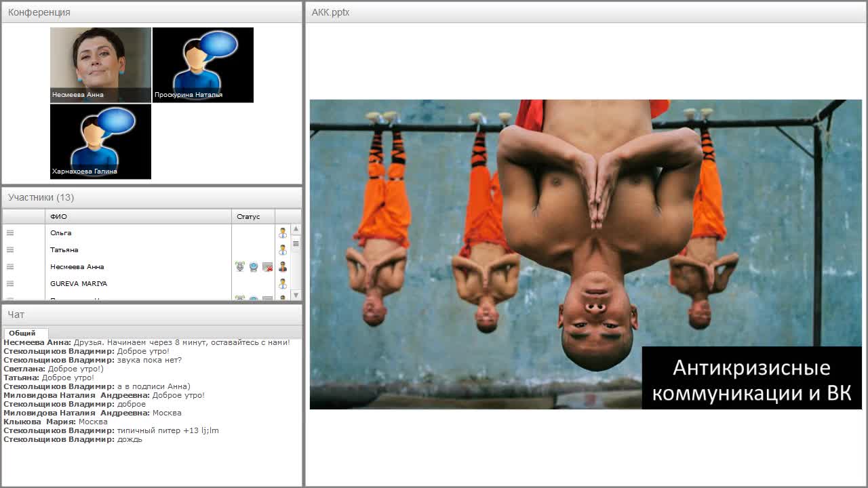Click the webcam icon in the bottom participant row
The image size is (868, 488).
[x=253, y=297]
